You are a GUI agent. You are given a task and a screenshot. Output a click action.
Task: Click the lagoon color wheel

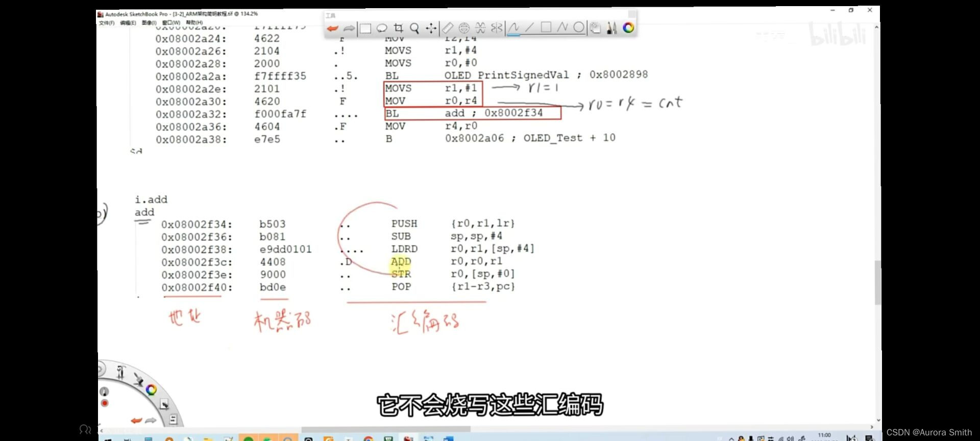tap(151, 390)
